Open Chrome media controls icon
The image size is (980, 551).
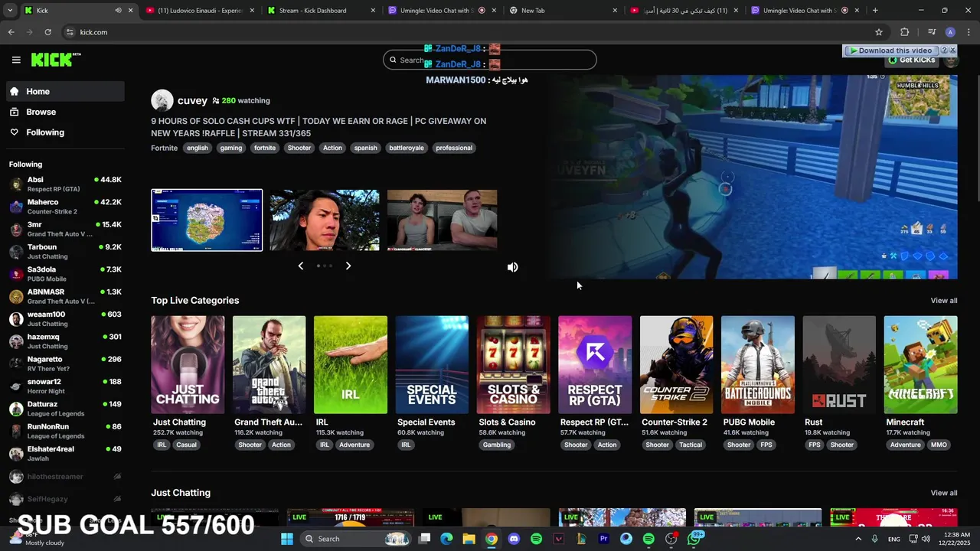click(x=932, y=32)
